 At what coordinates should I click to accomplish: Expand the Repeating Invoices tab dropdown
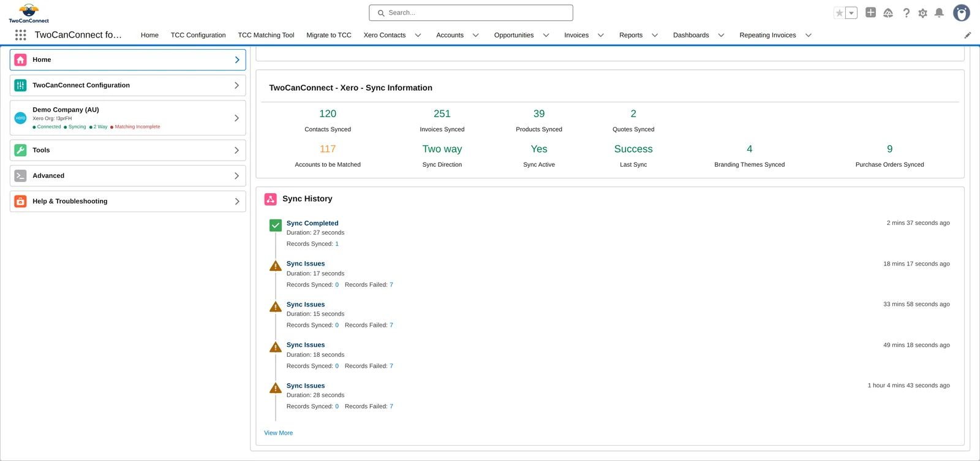(x=808, y=35)
